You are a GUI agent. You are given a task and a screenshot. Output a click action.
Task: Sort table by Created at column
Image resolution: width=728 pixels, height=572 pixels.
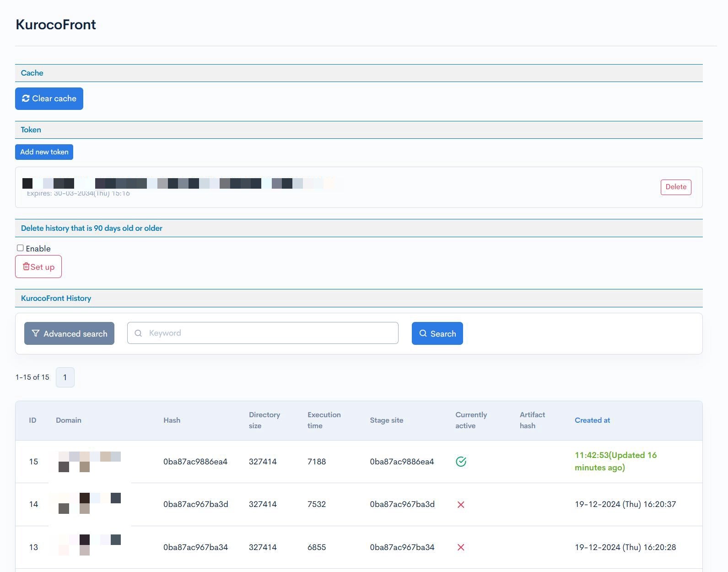(x=592, y=420)
